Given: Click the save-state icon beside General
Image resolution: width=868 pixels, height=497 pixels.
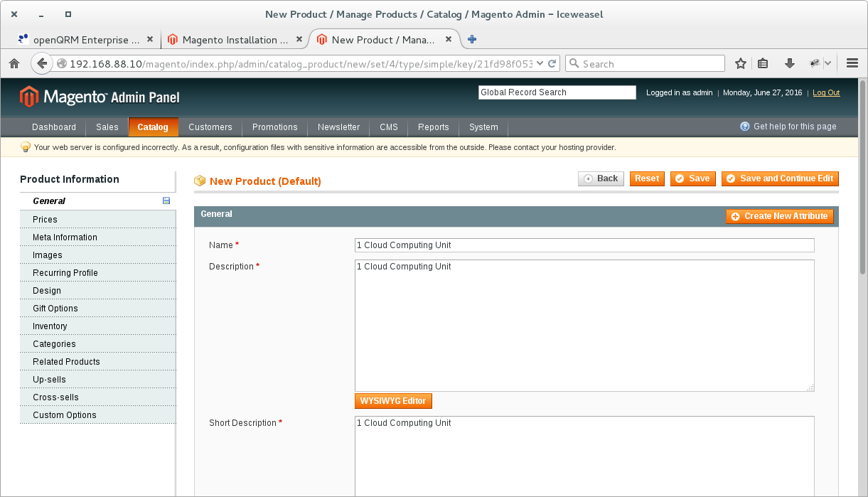Looking at the screenshot, I should coord(166,201).
